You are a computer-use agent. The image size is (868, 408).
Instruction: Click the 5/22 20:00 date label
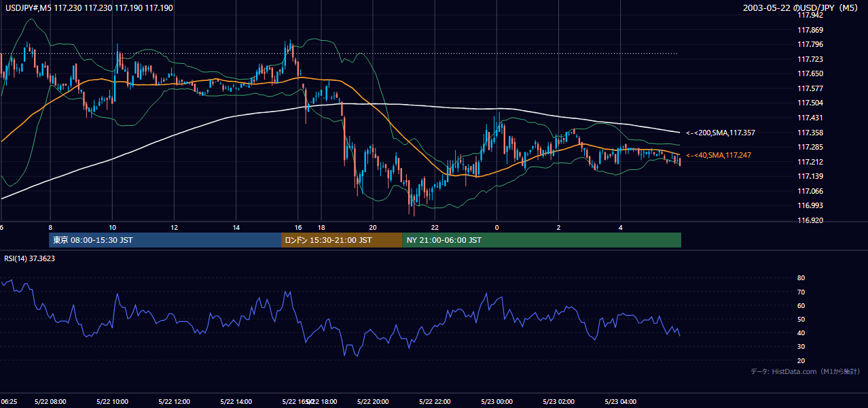(372, 402)
